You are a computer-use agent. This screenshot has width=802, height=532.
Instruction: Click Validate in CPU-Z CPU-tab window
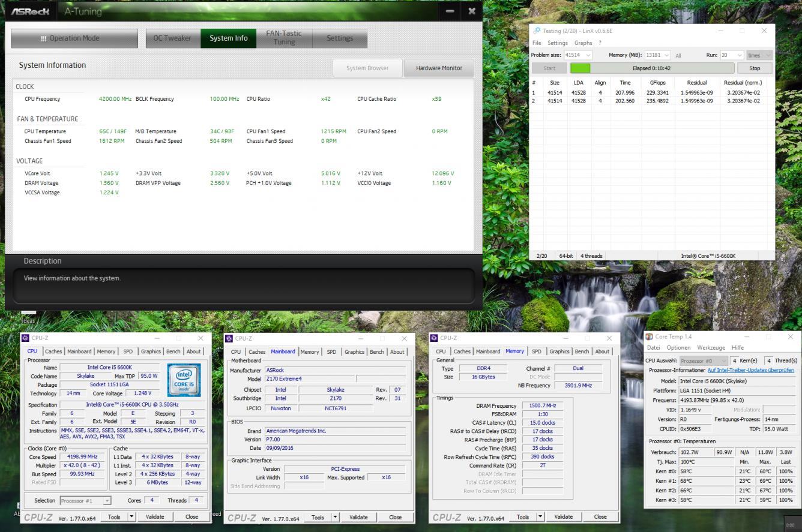pos(155,516)
